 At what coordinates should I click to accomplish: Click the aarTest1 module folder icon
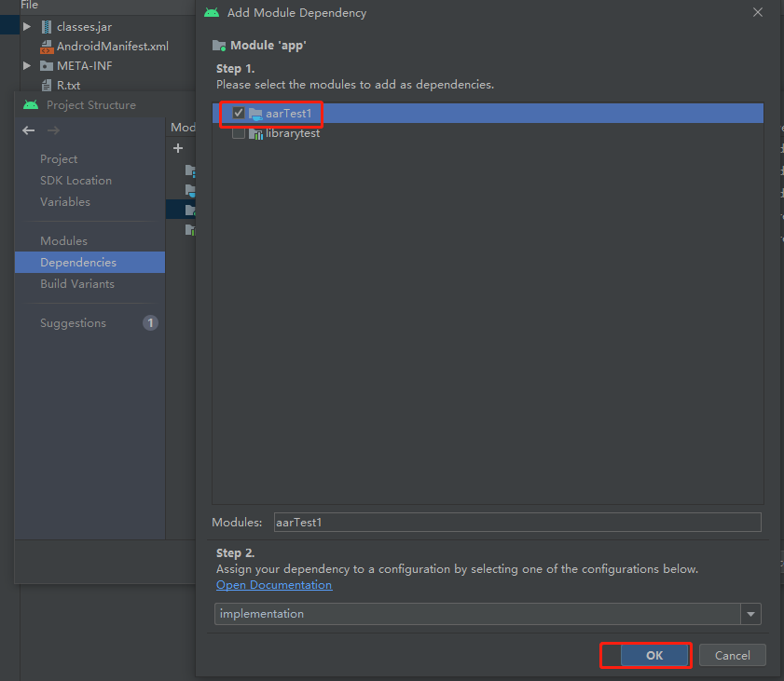[x=255, y=114]
